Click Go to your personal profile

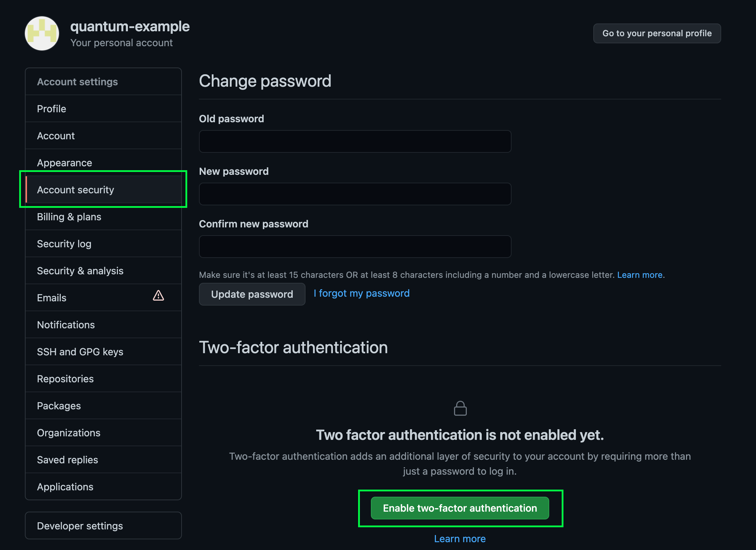(x=657, y=33)
